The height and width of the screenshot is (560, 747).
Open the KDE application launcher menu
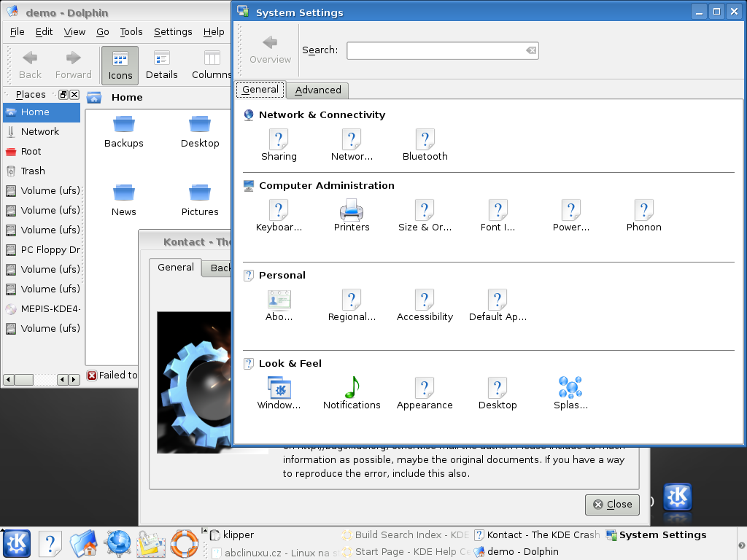click(x=17, y=543)
